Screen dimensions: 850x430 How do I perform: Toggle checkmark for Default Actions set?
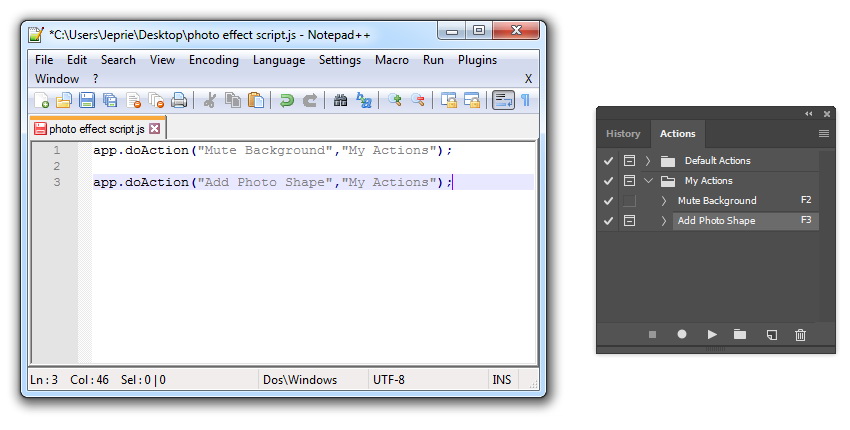pos(608,161)
